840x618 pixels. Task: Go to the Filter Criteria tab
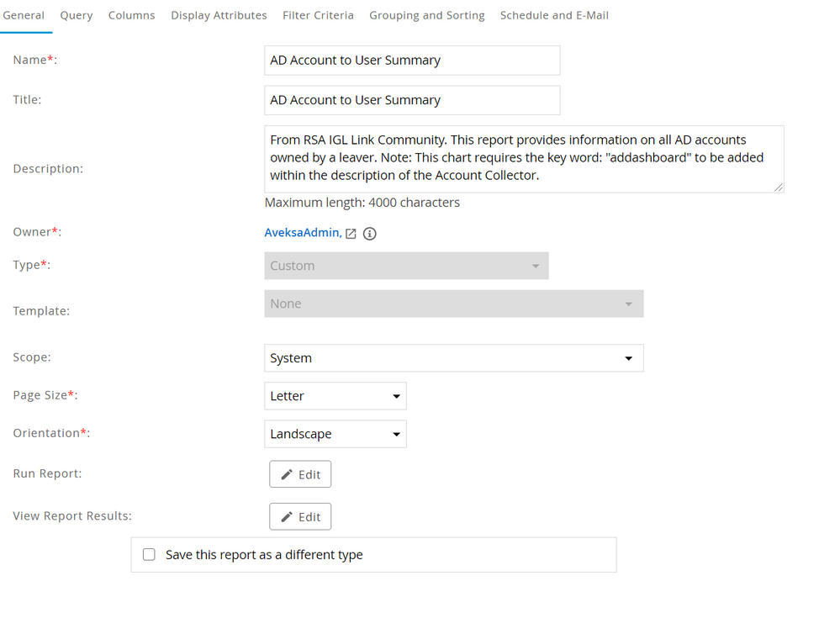click(x=318, y=15)
